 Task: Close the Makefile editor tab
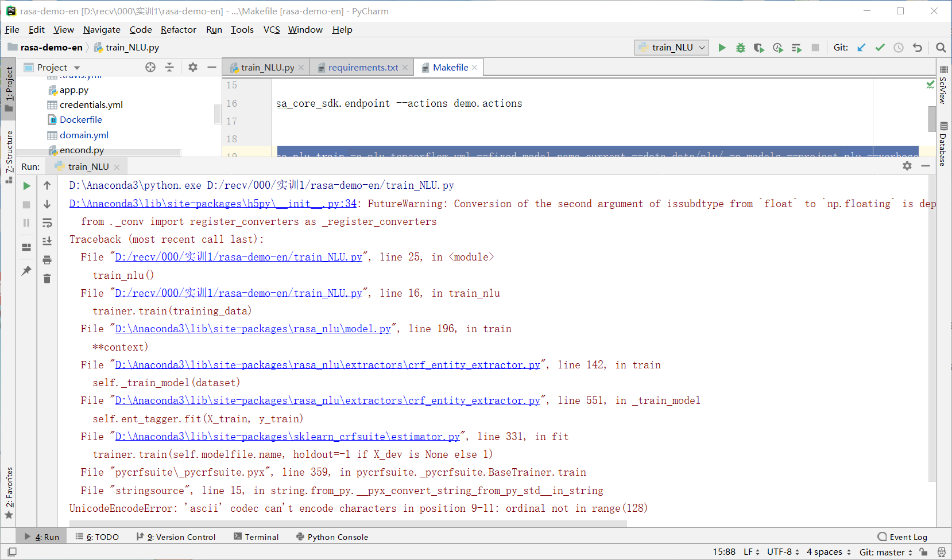tap(475, 67)
